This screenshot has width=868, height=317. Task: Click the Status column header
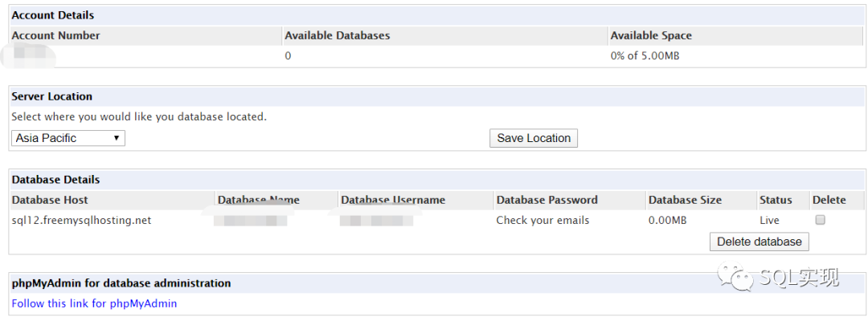(x=776, y=200)
